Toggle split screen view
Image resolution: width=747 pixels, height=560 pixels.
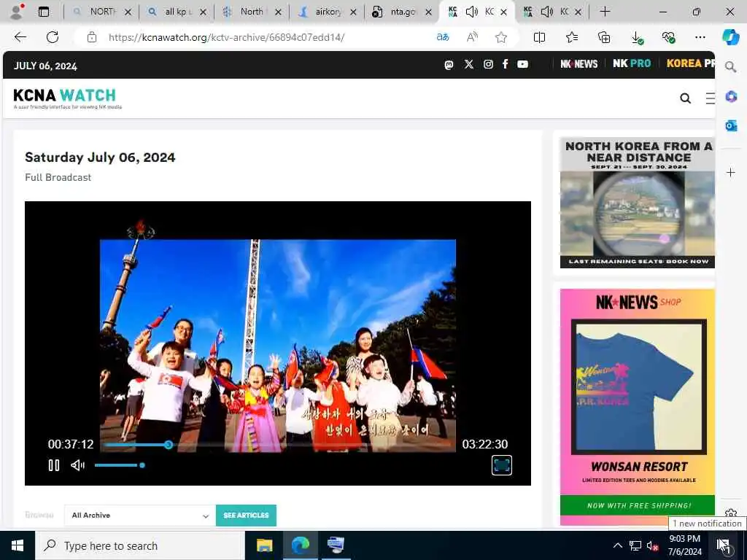pos(539,37)
